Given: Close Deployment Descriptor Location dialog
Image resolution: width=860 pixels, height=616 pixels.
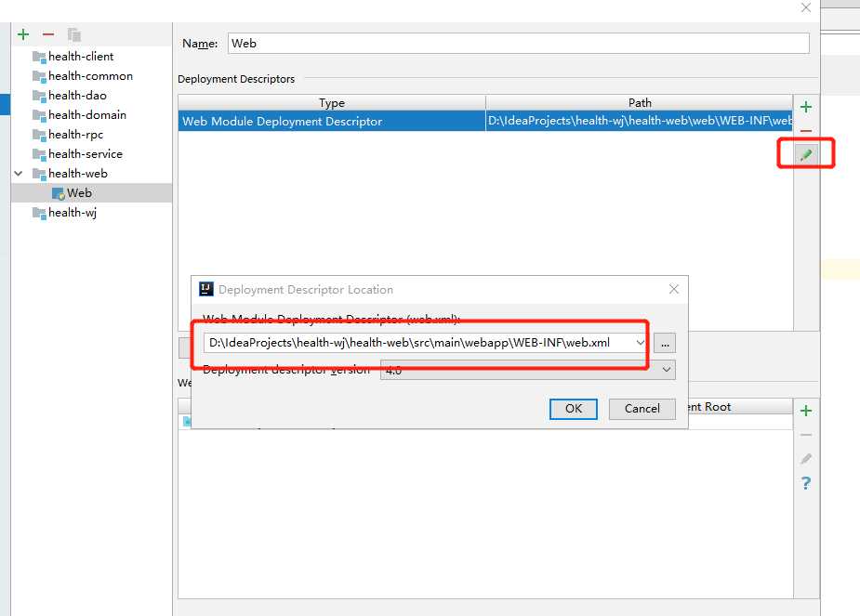Looking at the screenshot, I should [x=674, y=289].
